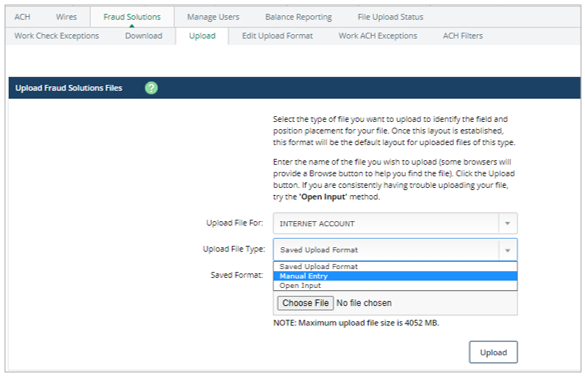Select the Upload sub-tab
Viewport: 585px width, 376px height.
[202, 36]
